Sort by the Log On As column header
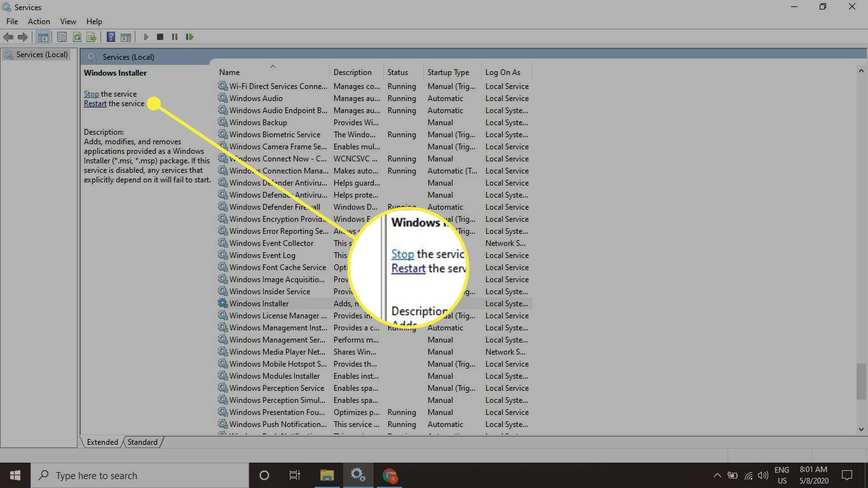 [506, 72]
